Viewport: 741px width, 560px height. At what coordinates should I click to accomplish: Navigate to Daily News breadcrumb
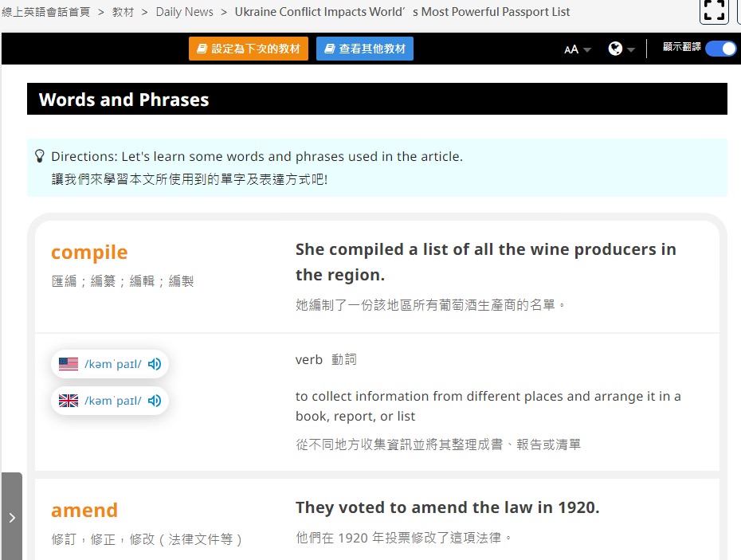[x=184, y=12]
